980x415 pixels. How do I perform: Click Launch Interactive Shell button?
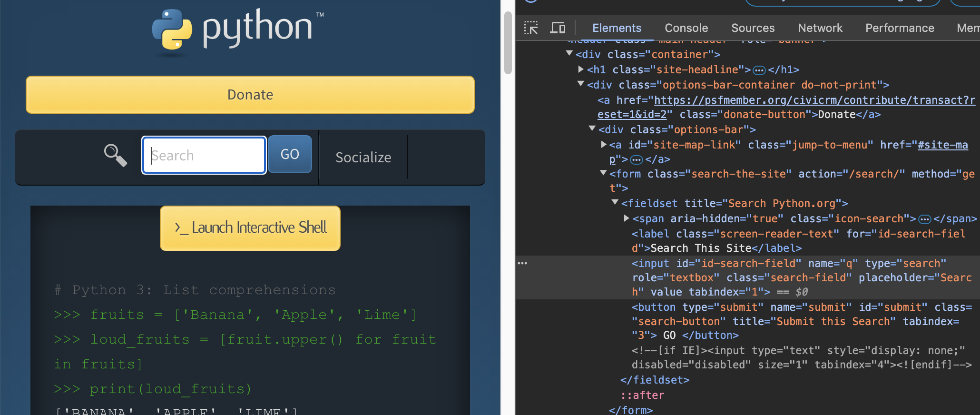pos(250,228)
